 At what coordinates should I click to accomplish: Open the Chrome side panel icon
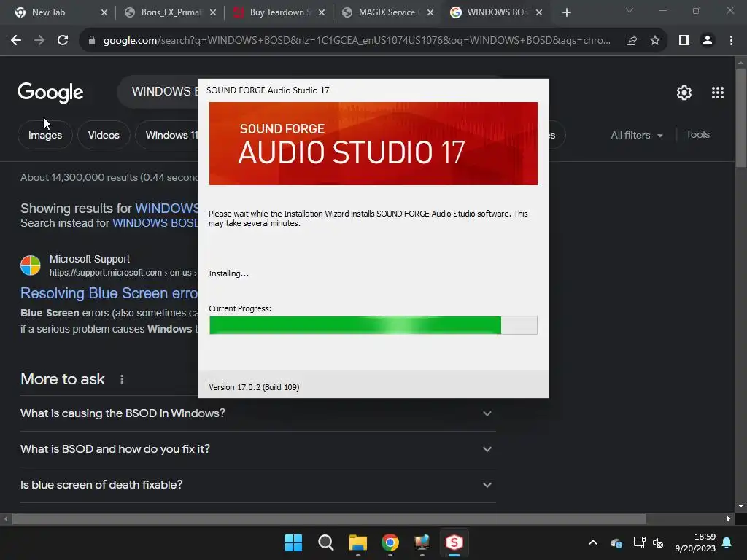(684, 41)
